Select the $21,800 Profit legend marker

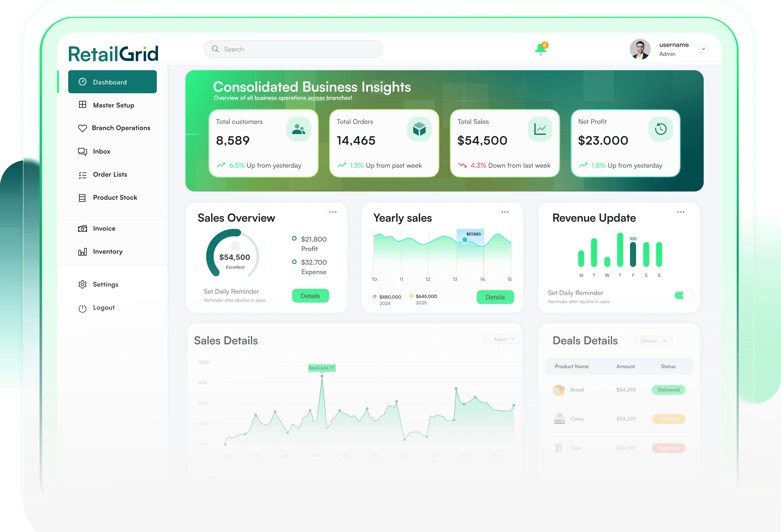[294, 238]
